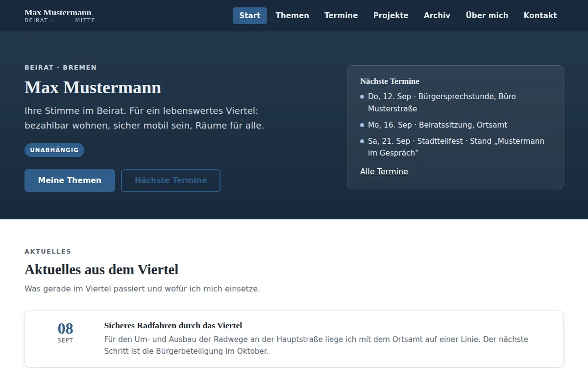Open the Termine navigation link

point(341,16)
